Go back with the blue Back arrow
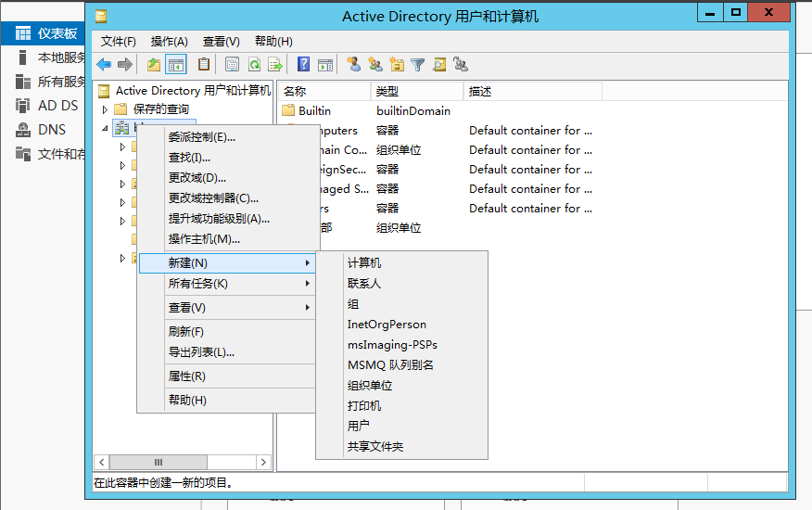Image resolution: width=812 pixels, height=510 pixels. pos(104,65)
